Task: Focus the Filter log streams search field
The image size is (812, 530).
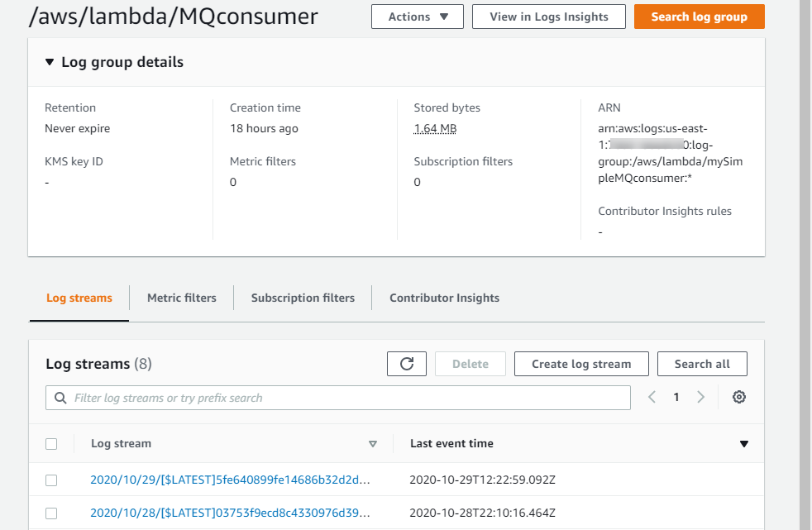Action: 338,398
